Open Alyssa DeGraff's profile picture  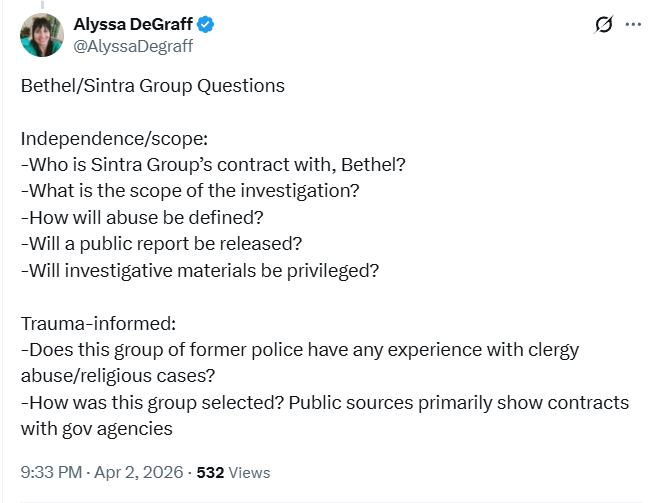pos(41,34)
